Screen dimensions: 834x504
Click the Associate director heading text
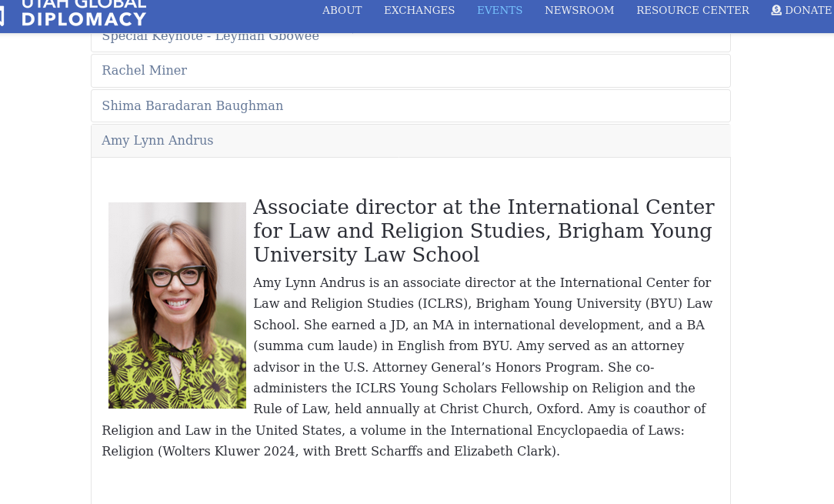pos(483,230)
